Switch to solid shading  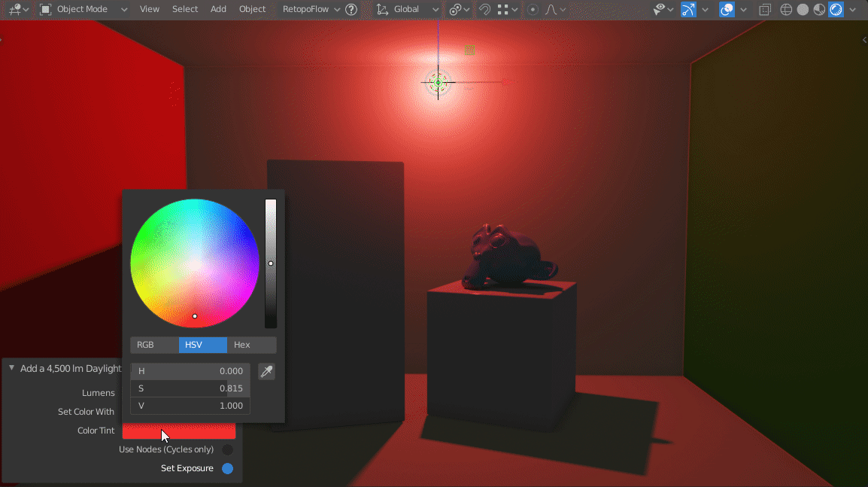pos(803,10)
